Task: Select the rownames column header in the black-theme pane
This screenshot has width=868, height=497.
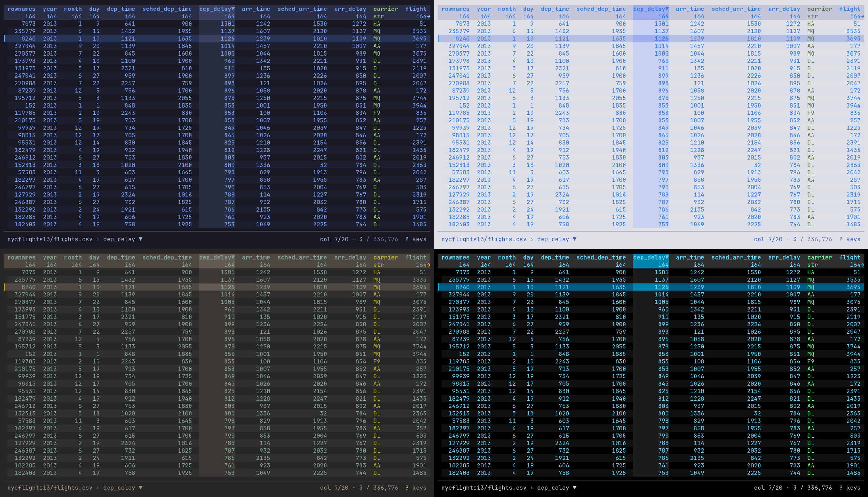Action: tap(455, 257)
